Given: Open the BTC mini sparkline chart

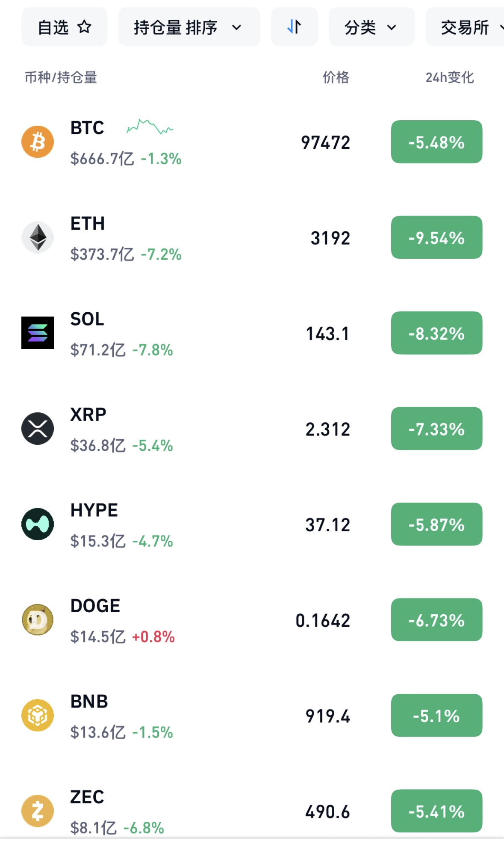Looking at the screenshot, I should click(x=150, y=127).
